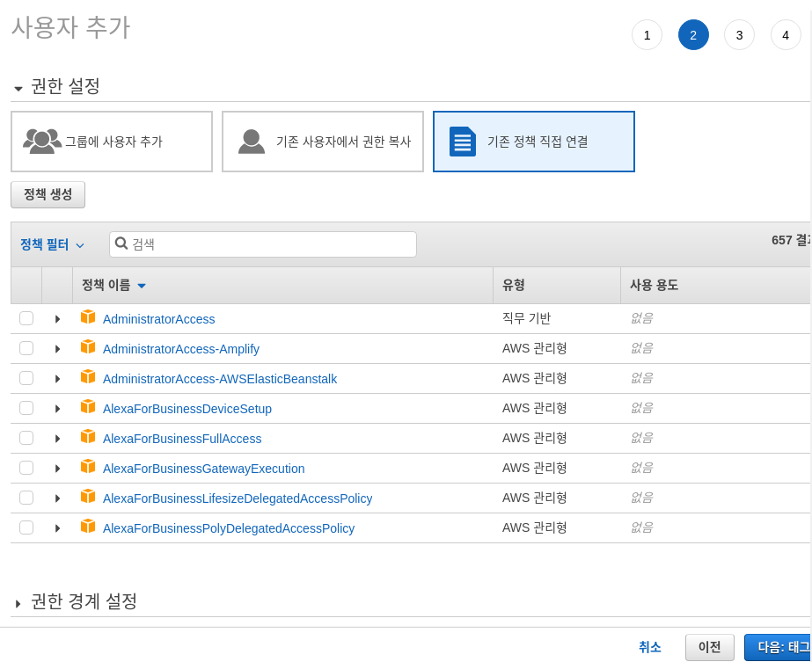Open AlexaForBusinessFullAccess policy link
Screen dimensions: 812x662
click(182, 439)
